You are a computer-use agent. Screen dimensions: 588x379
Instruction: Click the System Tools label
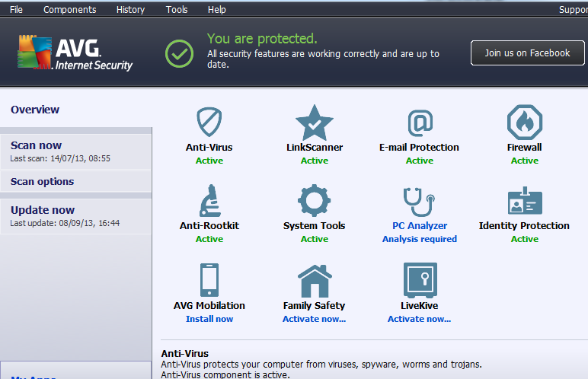[x=315, y=226]
